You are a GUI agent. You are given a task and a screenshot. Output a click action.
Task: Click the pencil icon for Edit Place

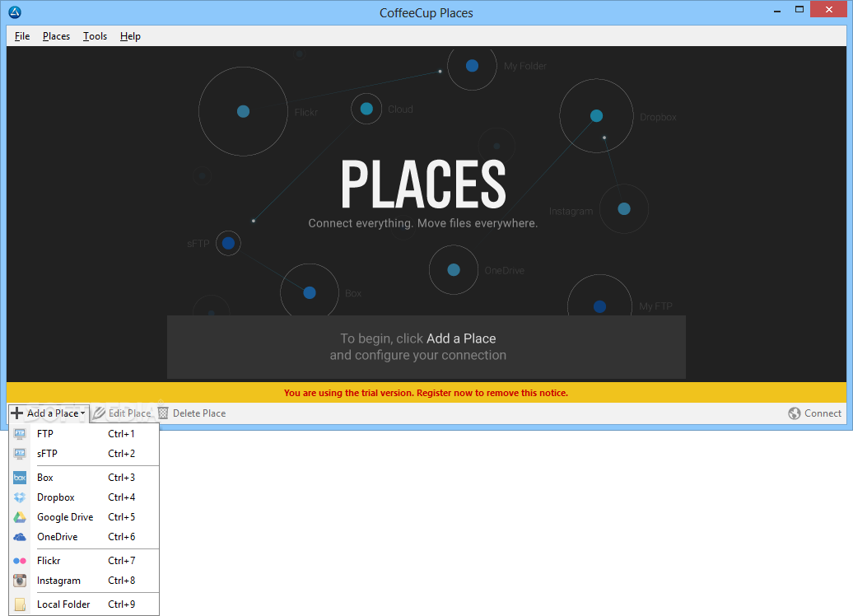(99, 413)
